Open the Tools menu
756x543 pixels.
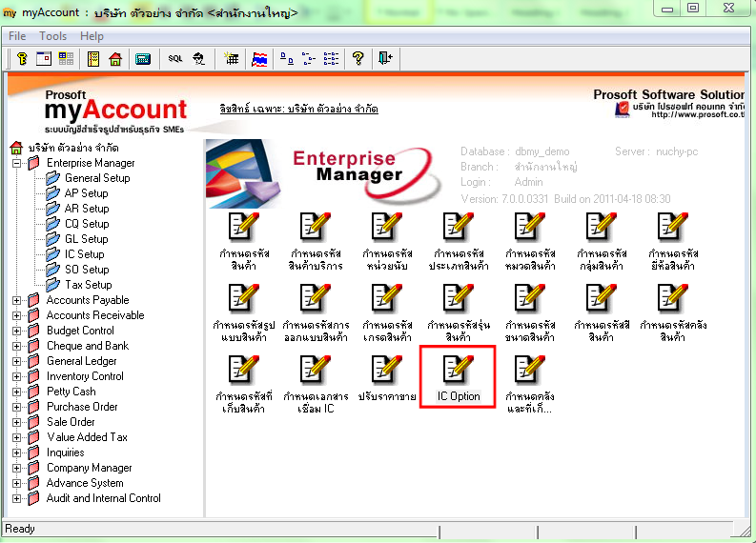pyautogui.click(x=52, y=36)
